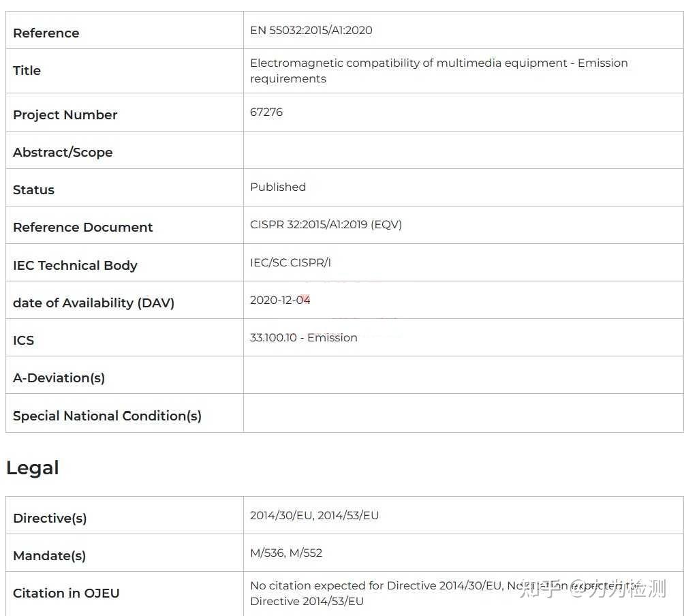Open the CISPR 32:2015/A1:2019 reference document

point(326,224)
